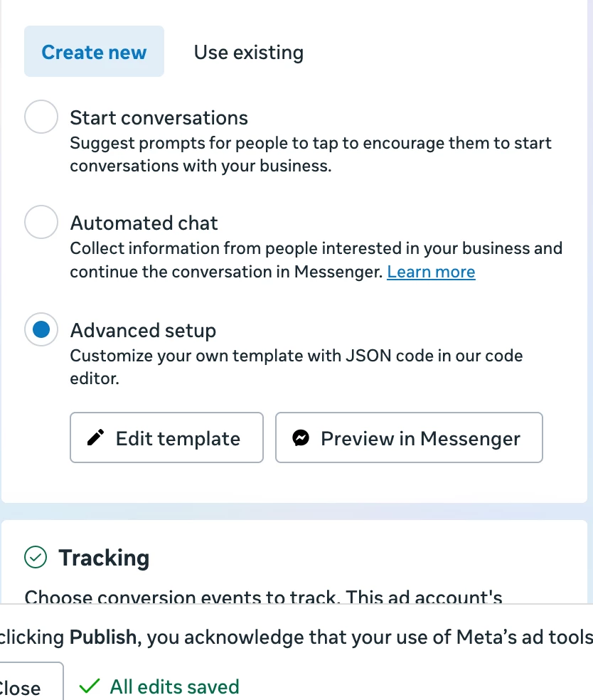The height and width of the screenshot is (700, 593).
Task: Click the Tracking section heading
Action: coord(104,558)
